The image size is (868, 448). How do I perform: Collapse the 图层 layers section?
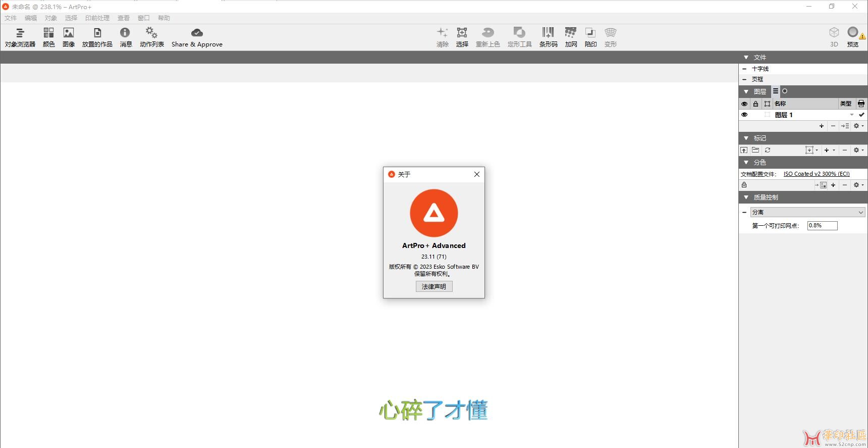(746, 92)
